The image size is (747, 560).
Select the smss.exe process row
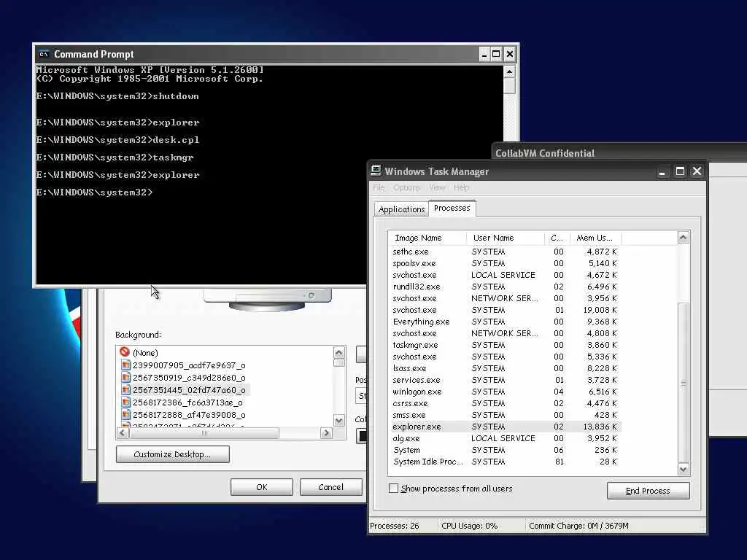tap(505, 415)
